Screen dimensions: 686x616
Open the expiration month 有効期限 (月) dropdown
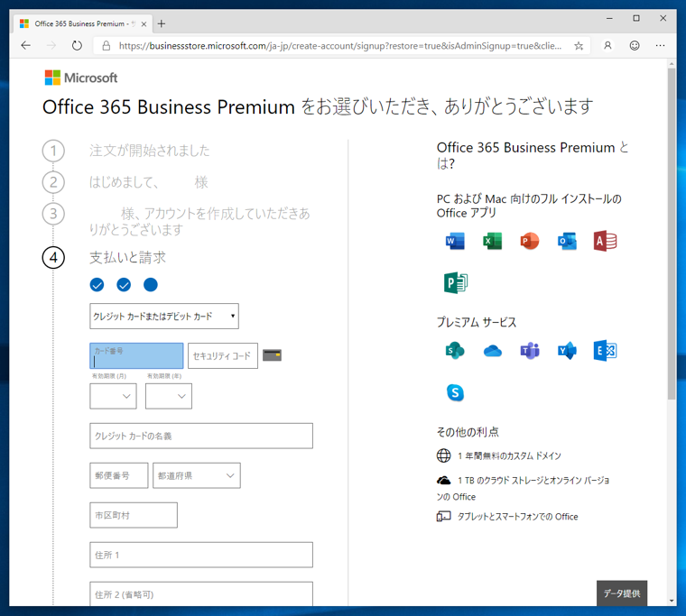pyautogui.click(x=114, y=396)
